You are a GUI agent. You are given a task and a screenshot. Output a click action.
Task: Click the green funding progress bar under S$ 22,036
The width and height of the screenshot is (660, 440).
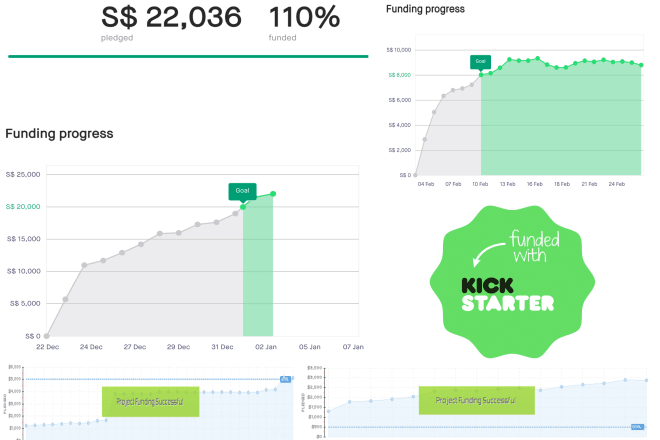pyautogui.click(x=188, y=56)
